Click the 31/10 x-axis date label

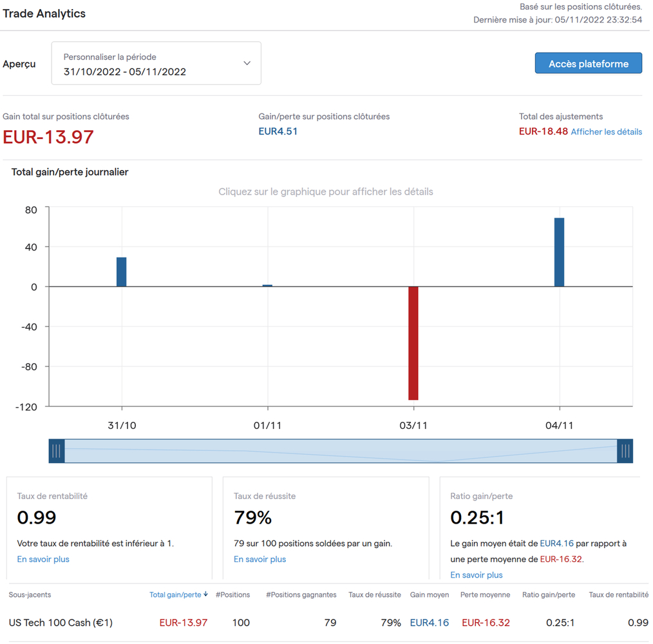click(x=122, y=425)
